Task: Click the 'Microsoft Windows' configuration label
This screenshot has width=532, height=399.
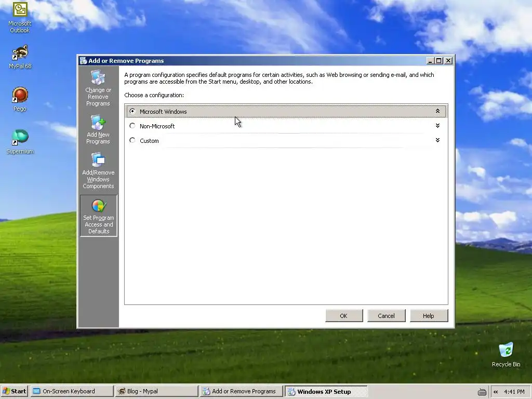Action: point(163,112)
